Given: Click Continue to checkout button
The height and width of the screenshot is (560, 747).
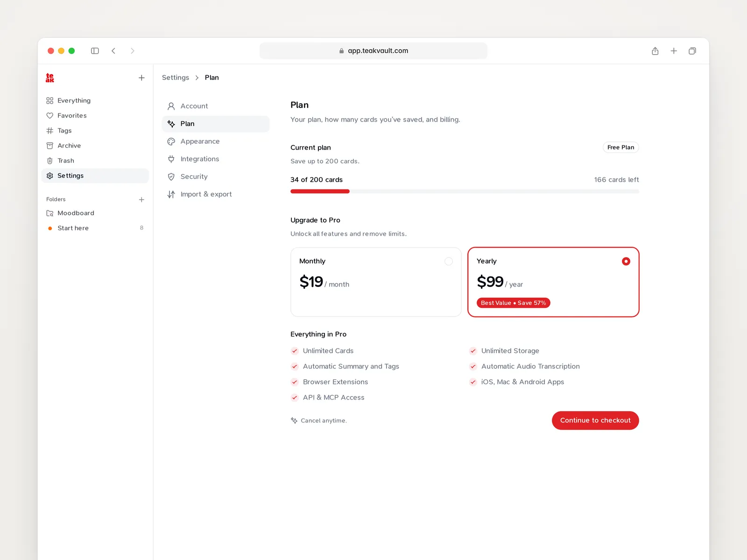Looking at the screenshot, I should click(x=595, y=420).
